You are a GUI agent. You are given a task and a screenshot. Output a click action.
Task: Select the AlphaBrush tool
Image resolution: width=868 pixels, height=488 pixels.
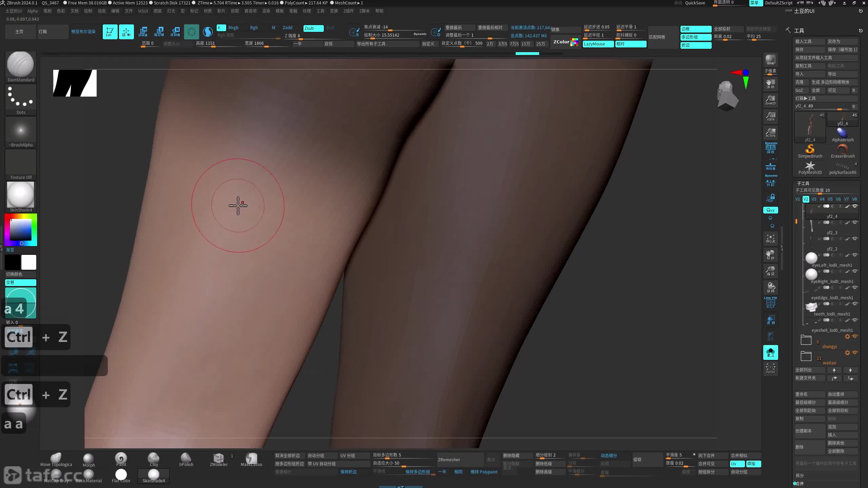coord(843,135)
